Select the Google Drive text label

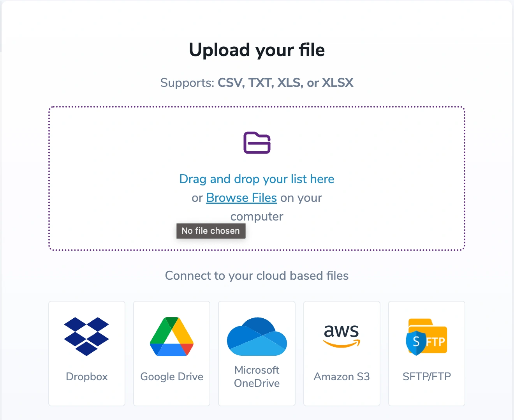(172, 377)
